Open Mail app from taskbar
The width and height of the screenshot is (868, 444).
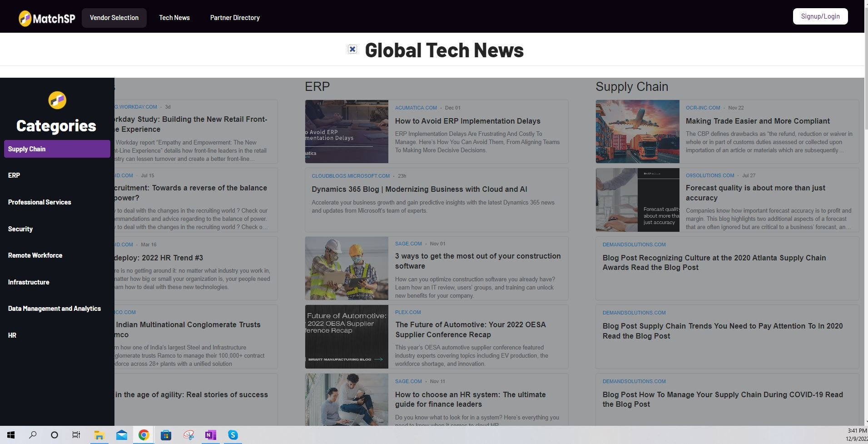pyautogui.click(x=121, y=435)
